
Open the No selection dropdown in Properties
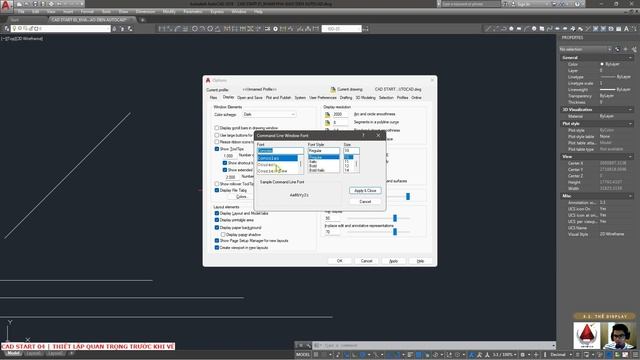[x=585, y=49]
